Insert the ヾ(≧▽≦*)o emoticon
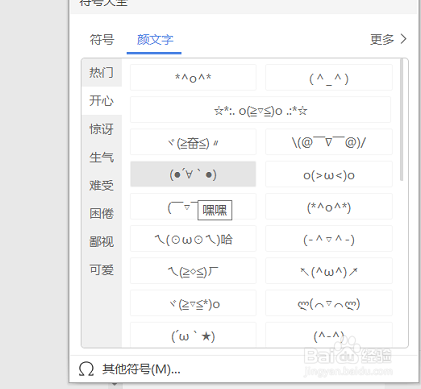Screen dimensions: 421x389 point(193,303)
